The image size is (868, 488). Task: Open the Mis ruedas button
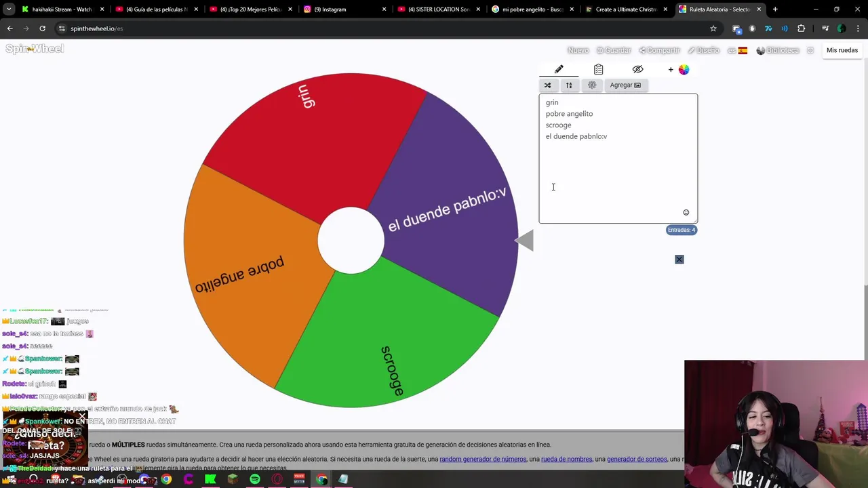842,50
